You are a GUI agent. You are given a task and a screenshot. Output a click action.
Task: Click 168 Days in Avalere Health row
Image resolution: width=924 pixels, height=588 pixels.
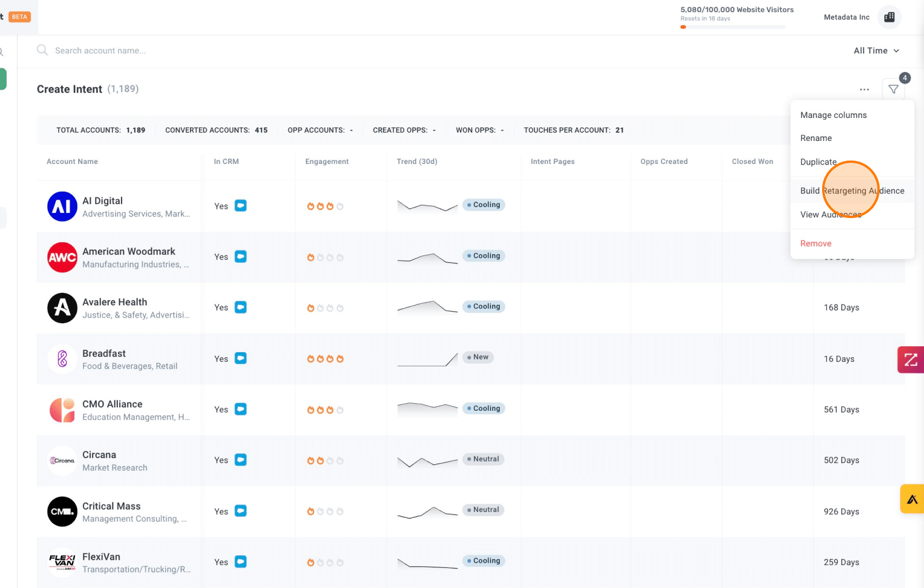tap(841, 308)
